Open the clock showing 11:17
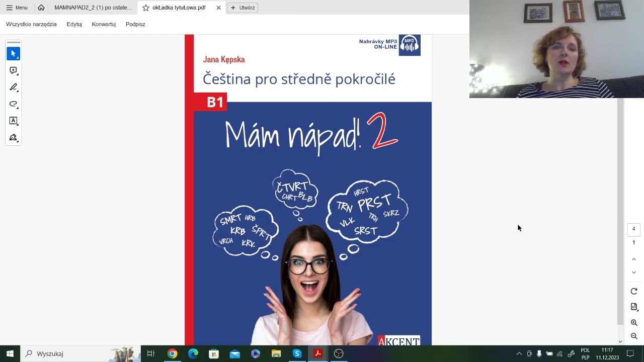The image size is (644, 362). (x=607, y=353)
